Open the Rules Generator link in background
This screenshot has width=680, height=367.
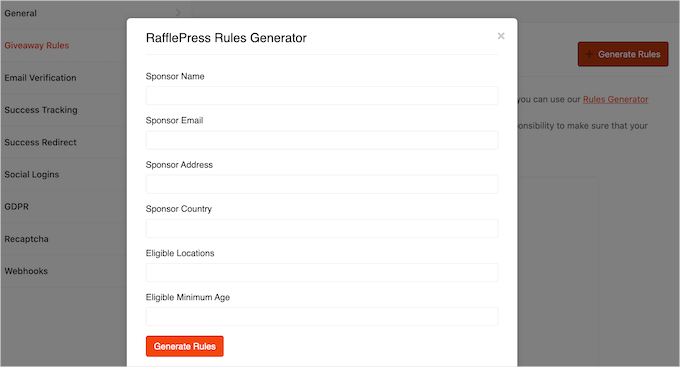click(615, 99)
